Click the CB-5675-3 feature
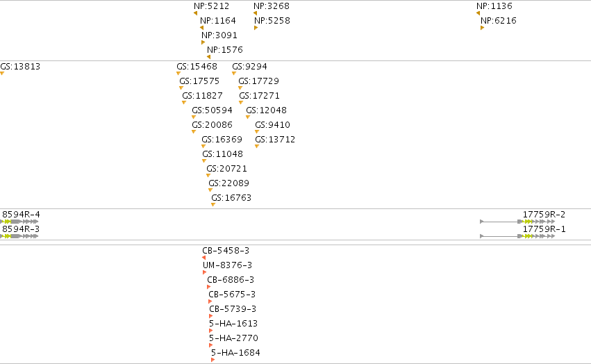This screenshot has height=364, width=591. [x=232, y=295]
